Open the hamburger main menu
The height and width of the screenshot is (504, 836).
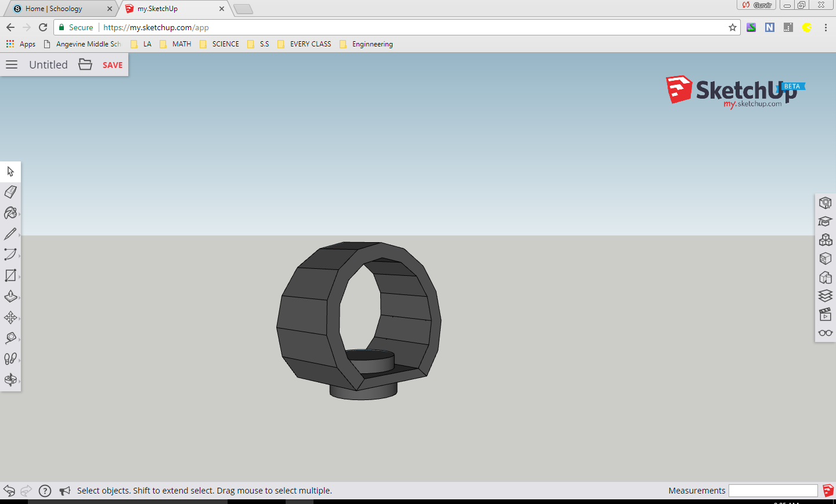12,64
